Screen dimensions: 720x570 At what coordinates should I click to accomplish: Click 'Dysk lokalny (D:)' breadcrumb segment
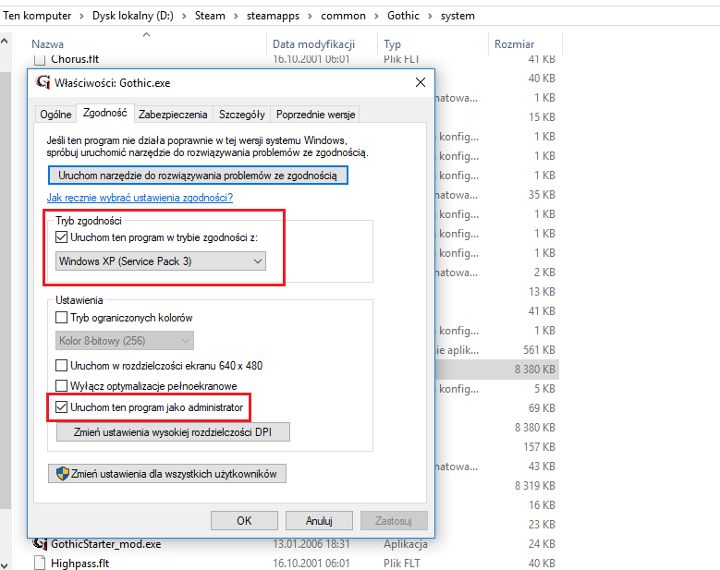pyautogui.click(x=133, y=16)
